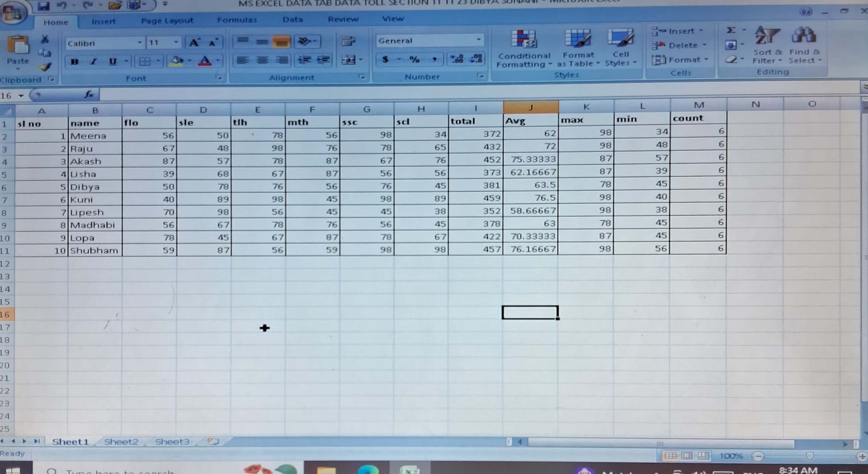Click the Merge and Center icon
This screenshot has width=868, height=474.
[349, 60]
